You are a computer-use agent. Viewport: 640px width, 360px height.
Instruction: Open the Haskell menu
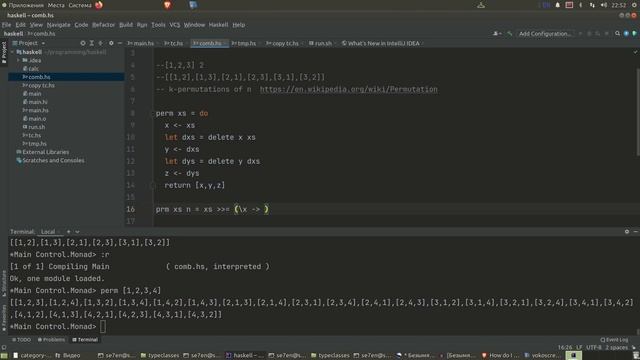point(218,24)
